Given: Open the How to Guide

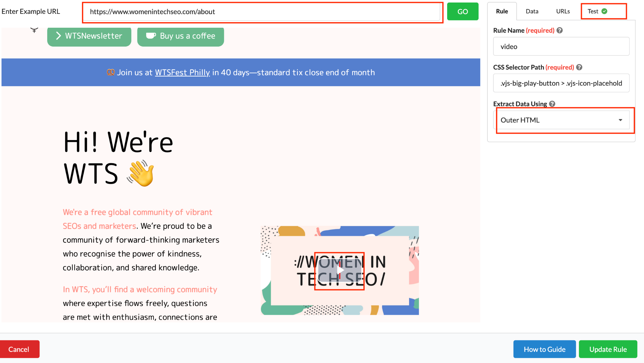Looking at the screenshot, I should pyautogui.click(x=545, y=349).
